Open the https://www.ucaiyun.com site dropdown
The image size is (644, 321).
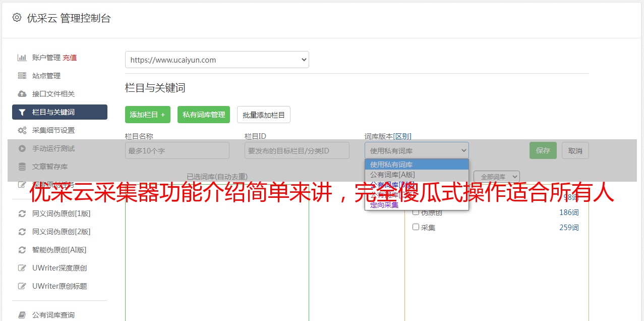(x=217, y=60)
